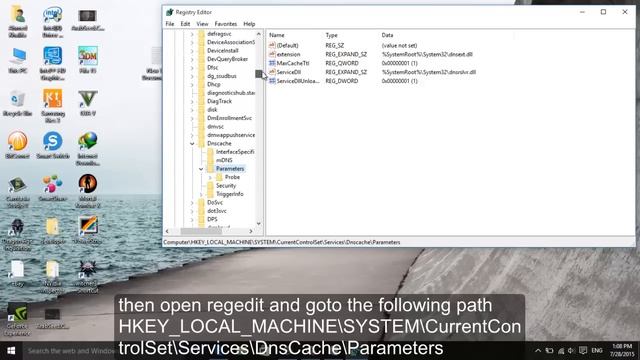This screenshot has height=360, width=640.
Task: Click the ENG language indicator
Action: (597, 351)
